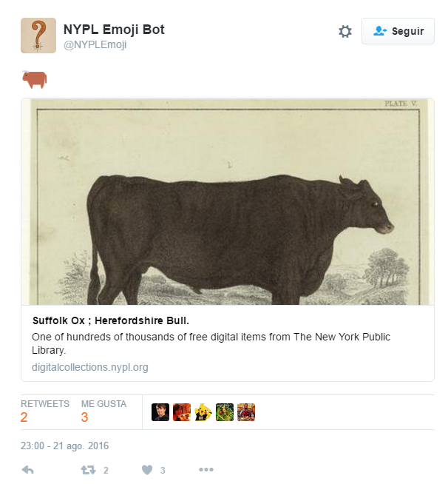Visit digitalcollections.nypl.org link

pos(90,367)
